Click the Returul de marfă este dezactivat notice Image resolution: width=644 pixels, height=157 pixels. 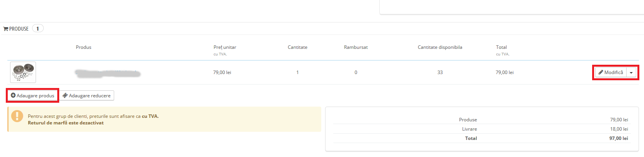click(66, 123)
